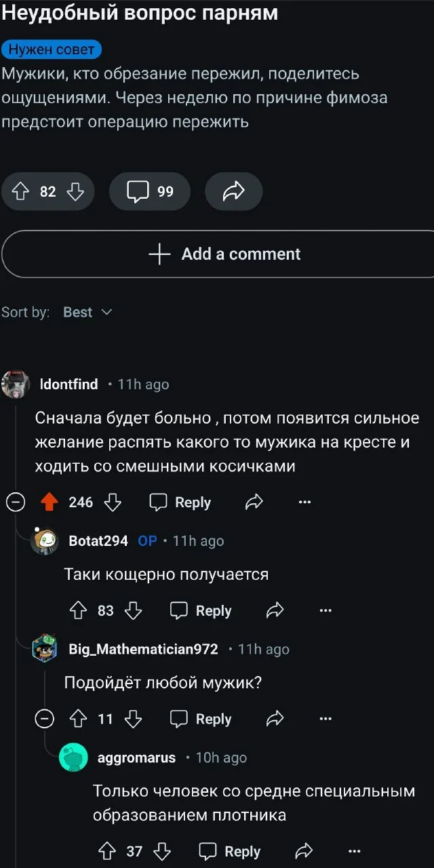Reply to Big_Mathematician972's comment

[201, 719]
